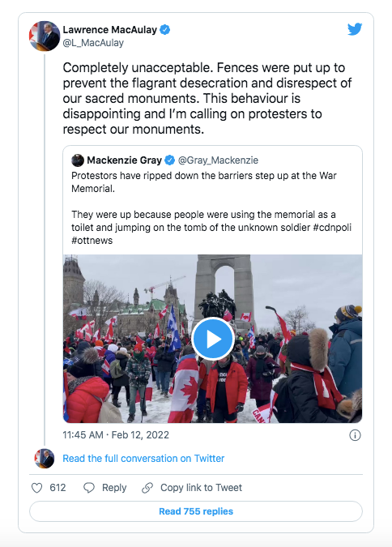Play the embedded War Memorial video
The width and height of the screenshot is (392, 547).
(x=212, y=339)
